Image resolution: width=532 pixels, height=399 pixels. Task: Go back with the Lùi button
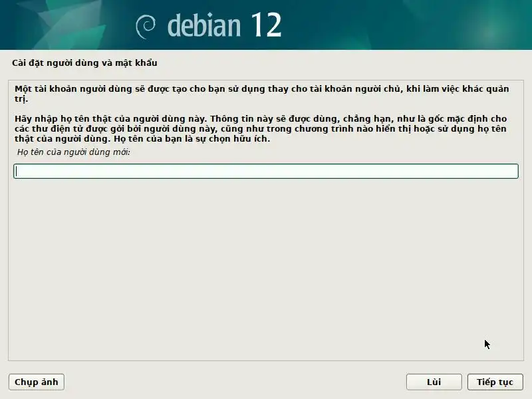(x=434, y=382)
